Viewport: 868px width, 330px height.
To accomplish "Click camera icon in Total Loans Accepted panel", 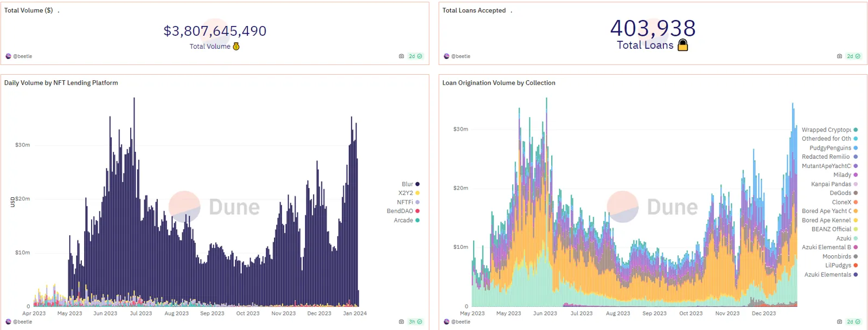I will [x=839, y=56].
